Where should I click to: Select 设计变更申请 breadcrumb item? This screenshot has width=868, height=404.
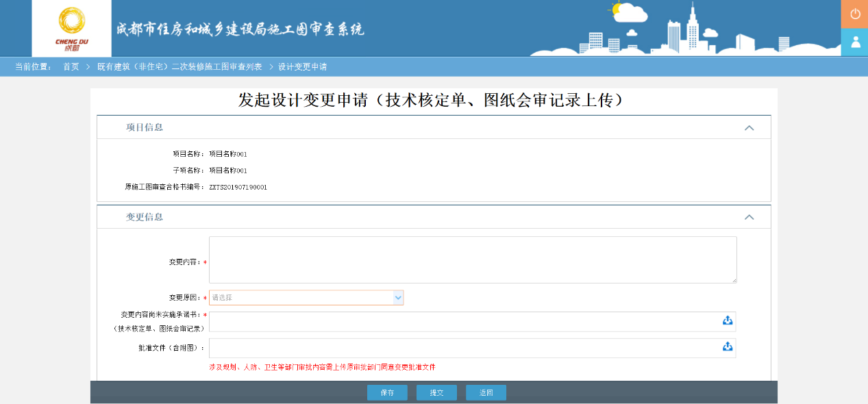(x=302, y=66)
